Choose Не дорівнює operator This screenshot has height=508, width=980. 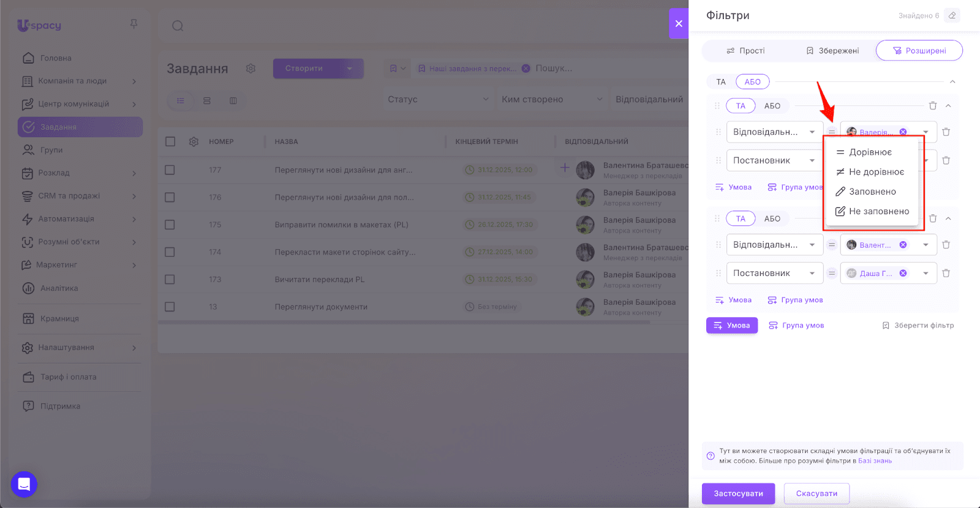tap(873, 172)
